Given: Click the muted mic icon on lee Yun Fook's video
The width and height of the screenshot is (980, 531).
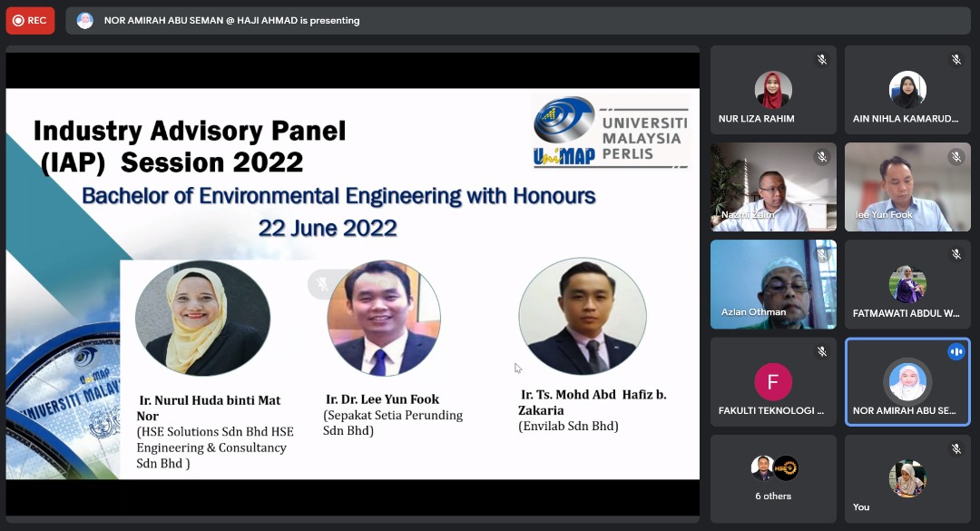Looking at the screenshot, I should coord(955,157).
